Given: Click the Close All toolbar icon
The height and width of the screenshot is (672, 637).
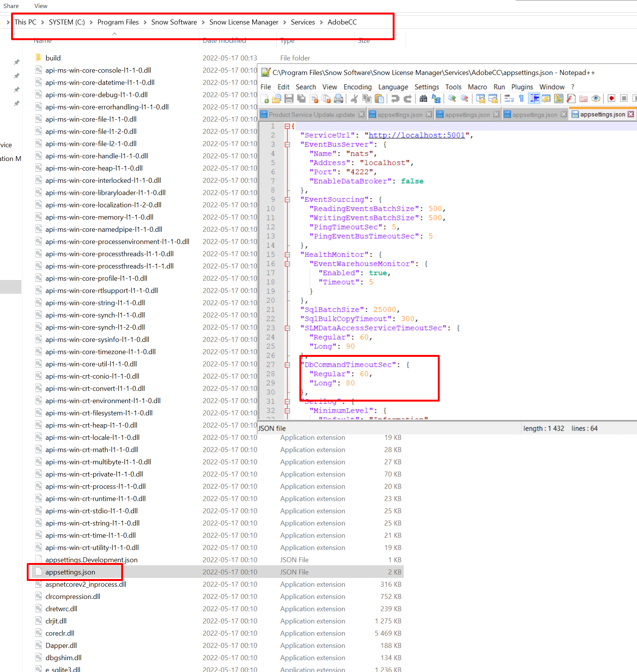Looking at the screenshot, I should coord(326,99).
